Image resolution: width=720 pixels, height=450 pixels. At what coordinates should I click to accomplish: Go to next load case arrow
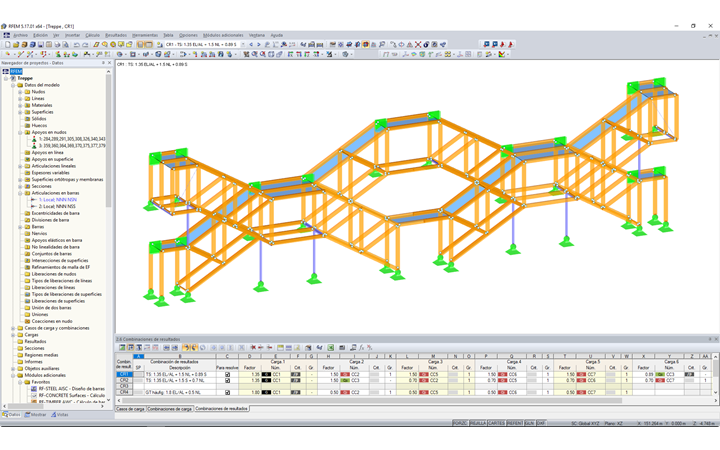coord(259,45)
